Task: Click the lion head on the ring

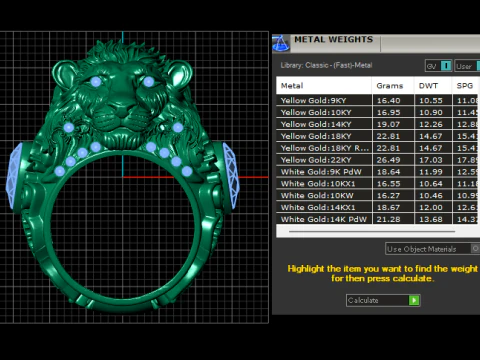Action: 122,95
